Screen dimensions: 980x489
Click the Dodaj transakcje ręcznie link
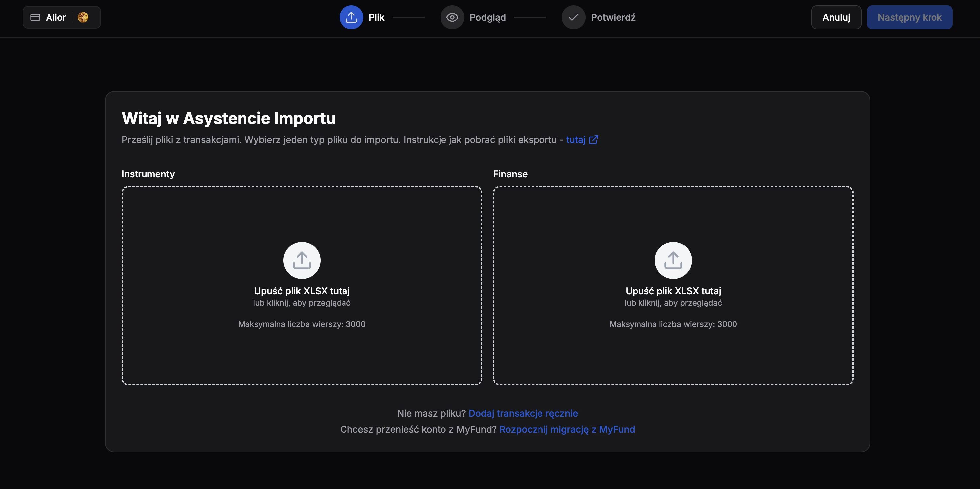coord(523,413)
